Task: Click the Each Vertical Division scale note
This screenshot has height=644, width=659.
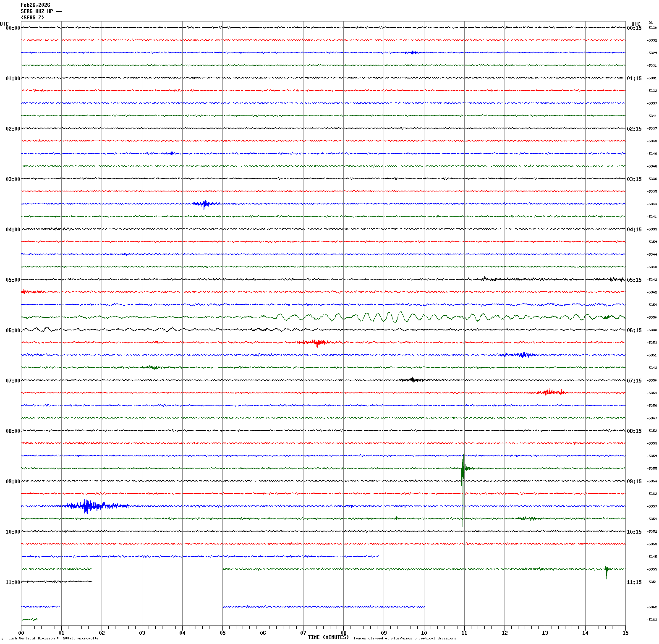Action: pos(53,639)
